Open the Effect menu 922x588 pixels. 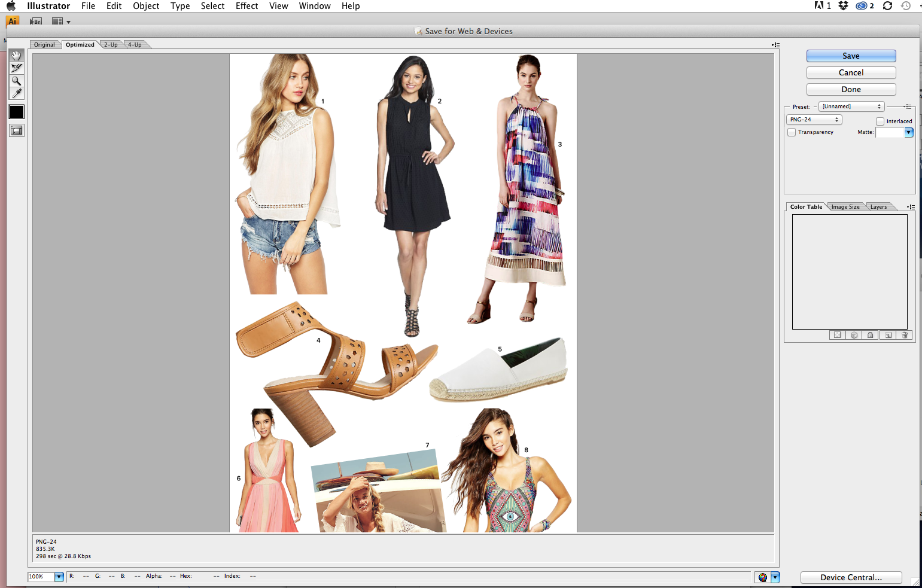point(247,6)
